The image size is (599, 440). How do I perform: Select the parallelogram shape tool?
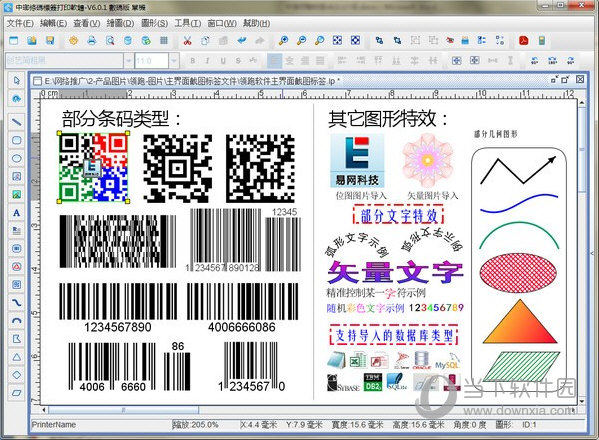click(x=16, y=393)
